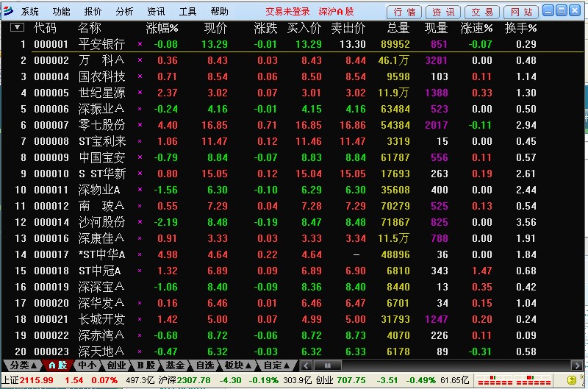Click the magenta marker beside 零七股份
Screen dimensions: 588x389
(x=140, y=125)
